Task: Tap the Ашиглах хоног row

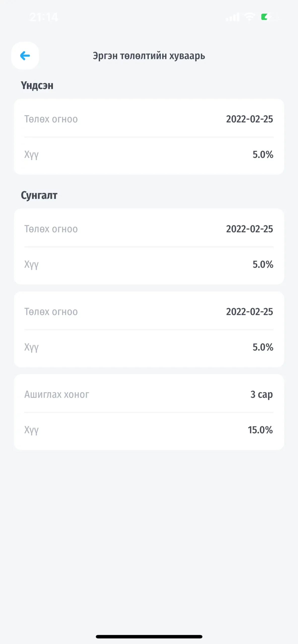Action: click(149, 394)
